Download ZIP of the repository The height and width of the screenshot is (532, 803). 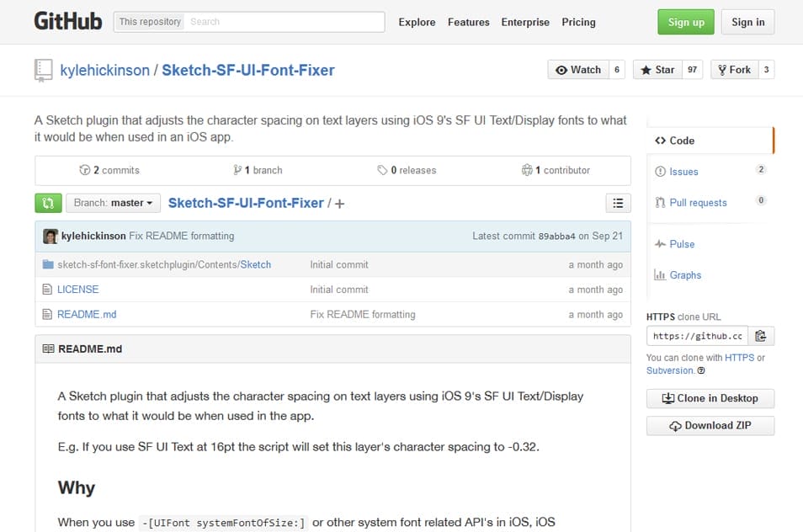(710, 426)
